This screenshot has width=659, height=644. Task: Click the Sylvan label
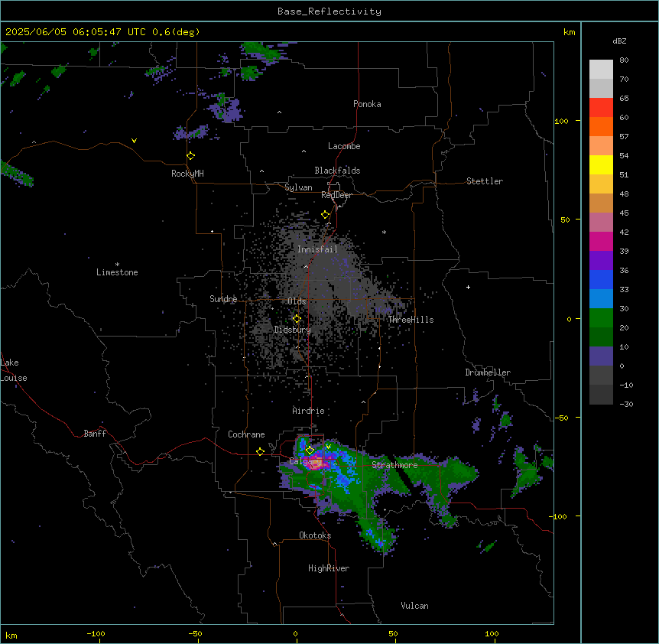(x=298, y=187)
